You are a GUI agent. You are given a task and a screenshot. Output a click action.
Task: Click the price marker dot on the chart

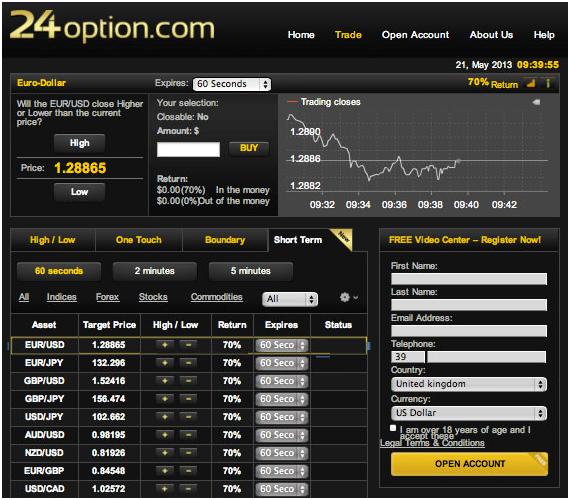459,160
